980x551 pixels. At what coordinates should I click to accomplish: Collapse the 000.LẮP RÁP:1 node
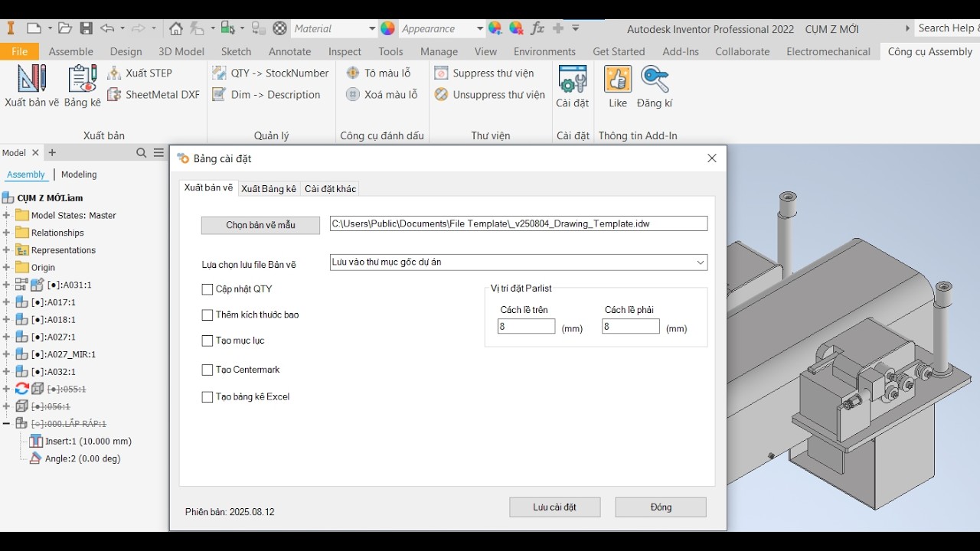pyautogui.click(x=6, y=423)
